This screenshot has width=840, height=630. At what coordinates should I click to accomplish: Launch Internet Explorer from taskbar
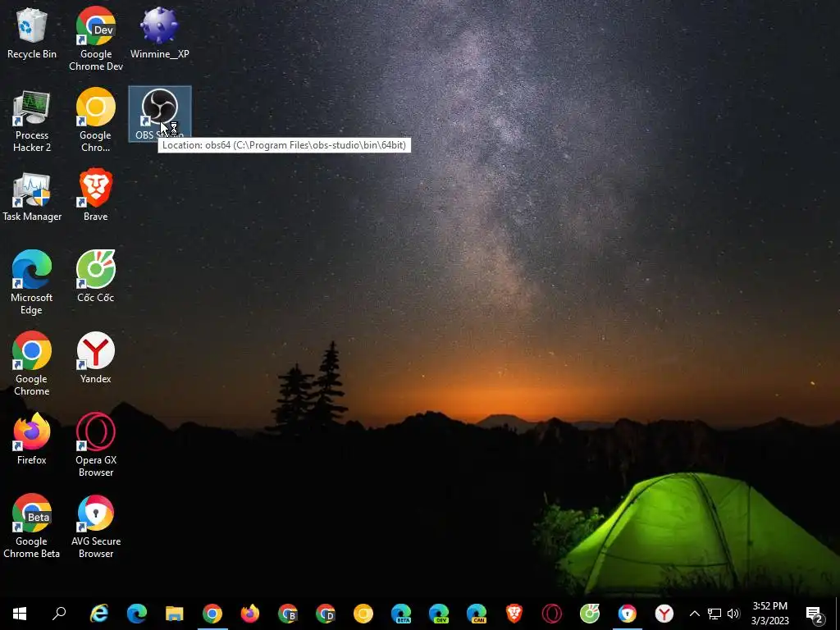click(99, 614)
